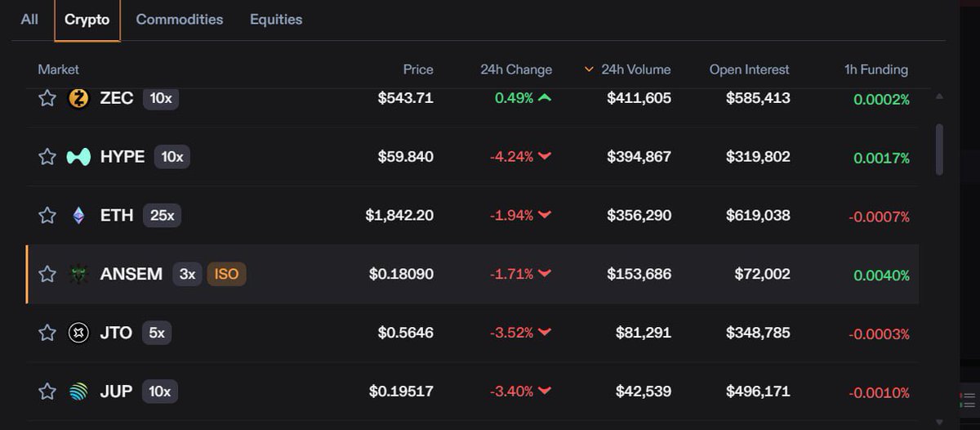Image resolution: width=980 pixels, height=430 pixels.
Task: Click the JUP token logo icon
Action: pyautogui.click(x=78, y=392)
